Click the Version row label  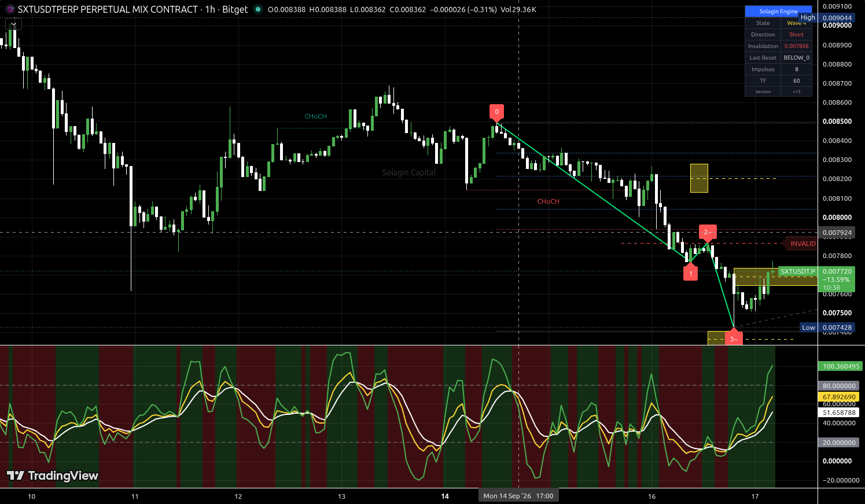pyautogui.click(x=763, y=91)
